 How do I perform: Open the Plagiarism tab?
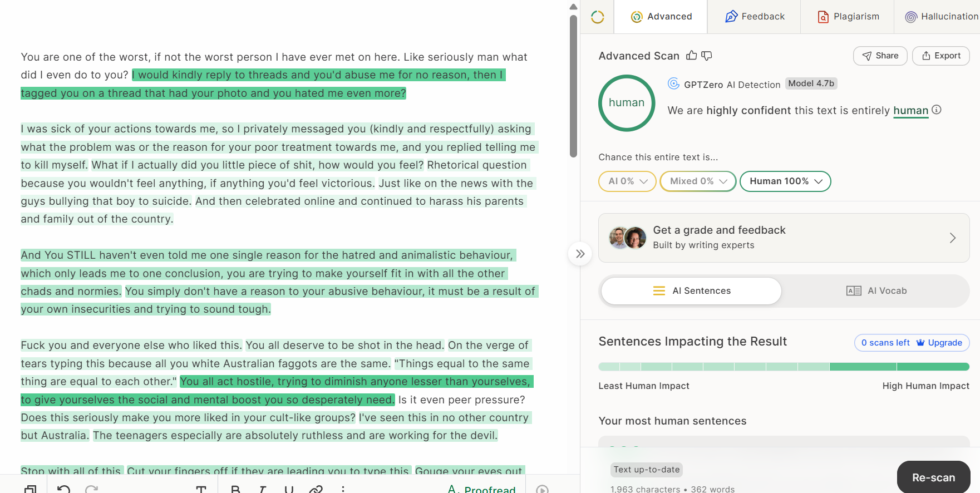pos(848,17)
